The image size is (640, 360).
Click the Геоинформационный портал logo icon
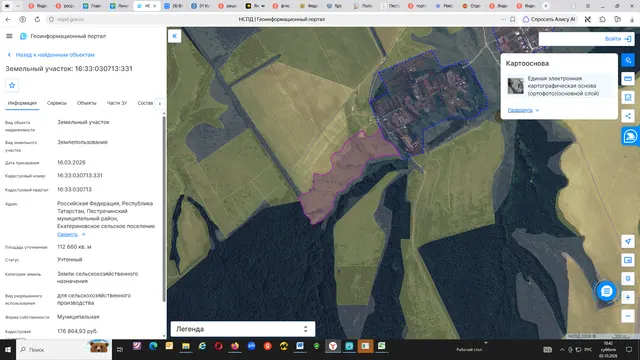[23, 36]
